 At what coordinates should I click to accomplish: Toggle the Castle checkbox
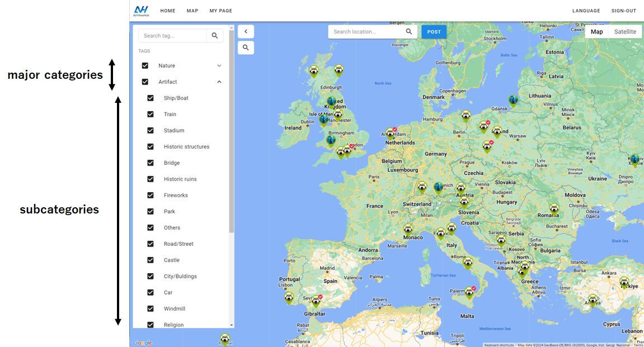pos(151,260)
